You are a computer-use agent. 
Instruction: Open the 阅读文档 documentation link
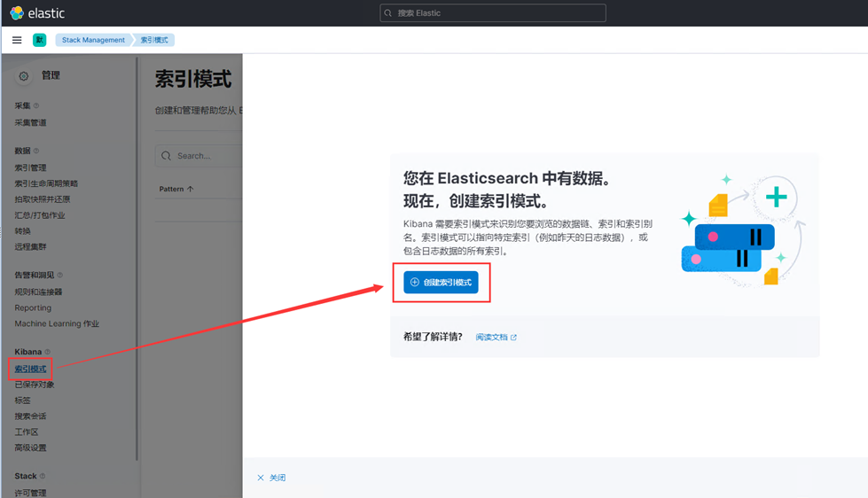pyautogui.click(x=491, y=337)
